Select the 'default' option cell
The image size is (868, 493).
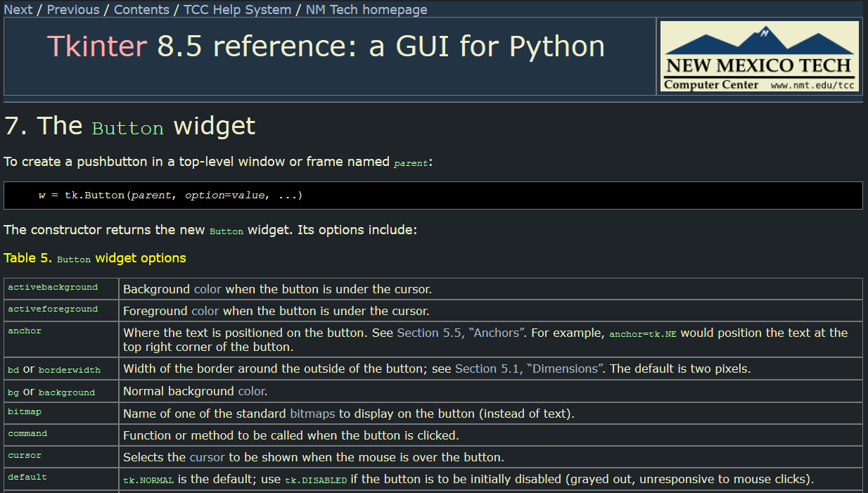click(x=62, y=479)
